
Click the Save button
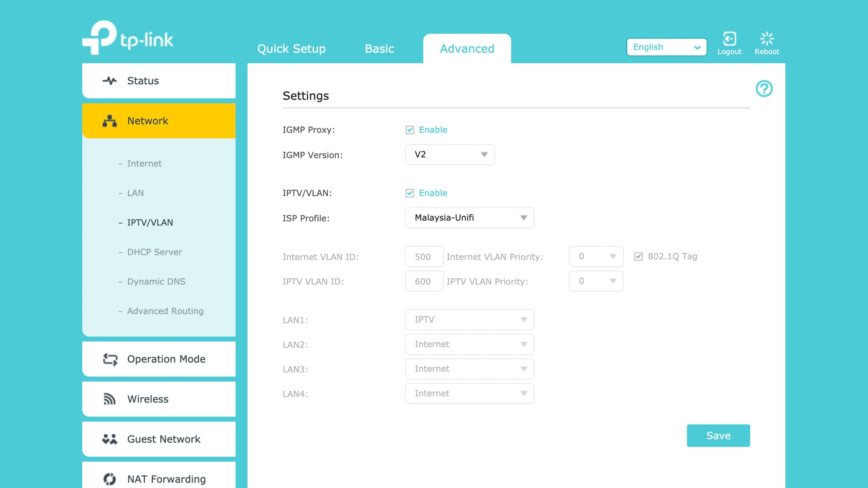[x=718, y=435]
